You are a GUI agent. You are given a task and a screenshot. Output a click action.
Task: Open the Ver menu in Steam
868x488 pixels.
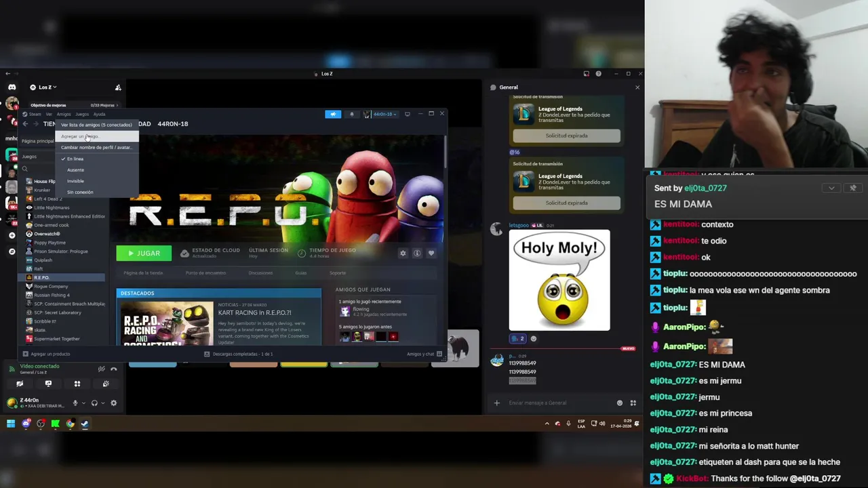click(49, 114)
